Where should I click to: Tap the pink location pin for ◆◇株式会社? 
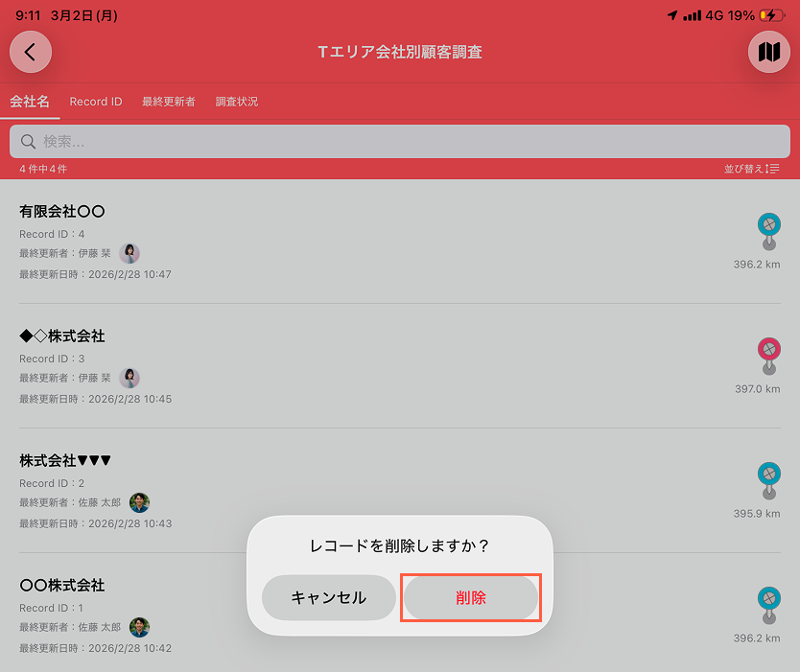coord(769,356)
